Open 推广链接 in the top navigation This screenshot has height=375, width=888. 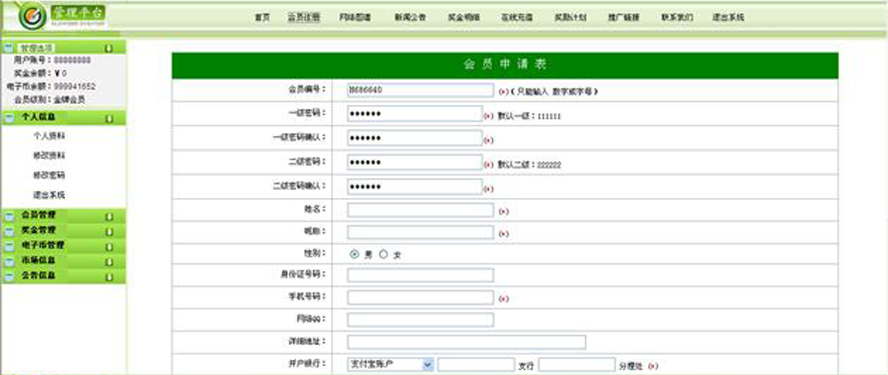pos(624,18)
